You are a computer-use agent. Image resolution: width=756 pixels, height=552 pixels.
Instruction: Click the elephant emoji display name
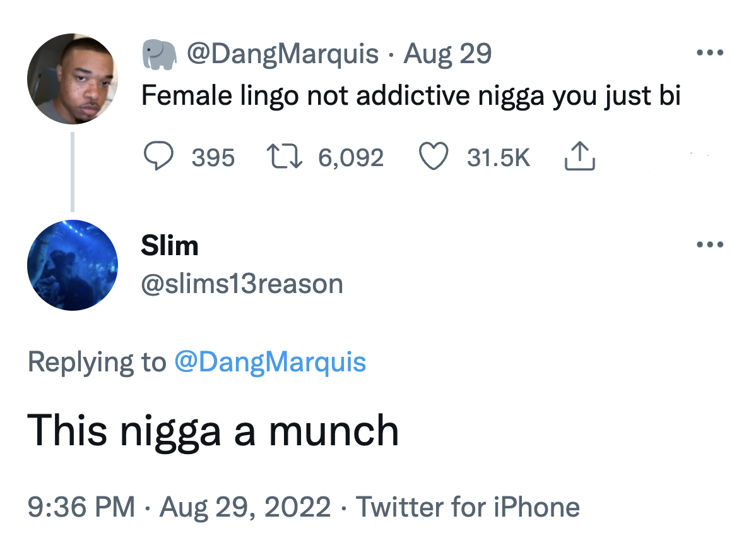158,54
